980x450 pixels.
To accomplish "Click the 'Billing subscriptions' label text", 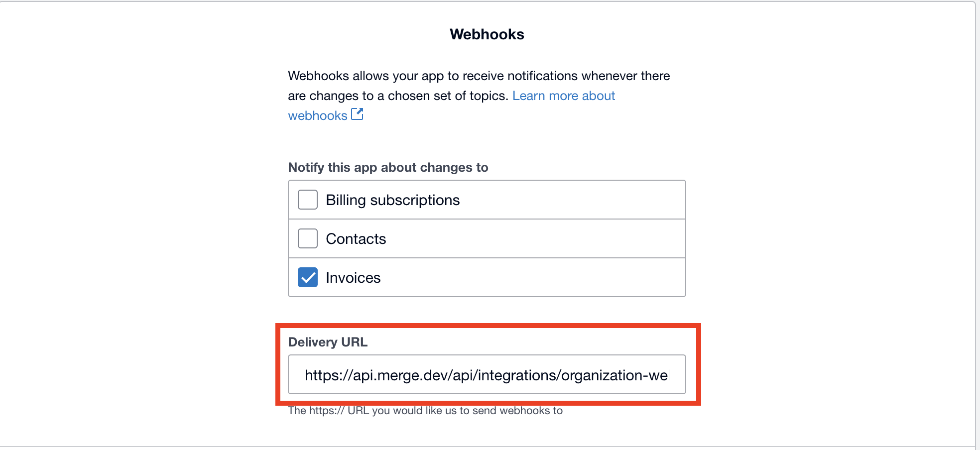I will [392, 200].
